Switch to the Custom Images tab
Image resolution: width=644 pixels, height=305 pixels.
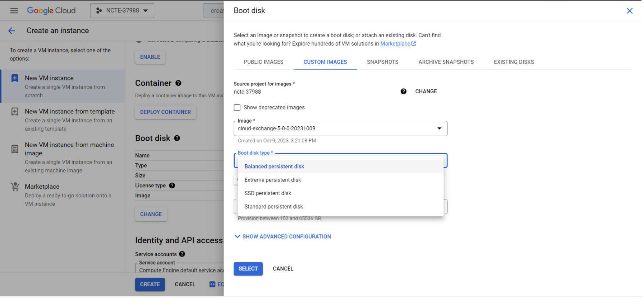(325, 62)
